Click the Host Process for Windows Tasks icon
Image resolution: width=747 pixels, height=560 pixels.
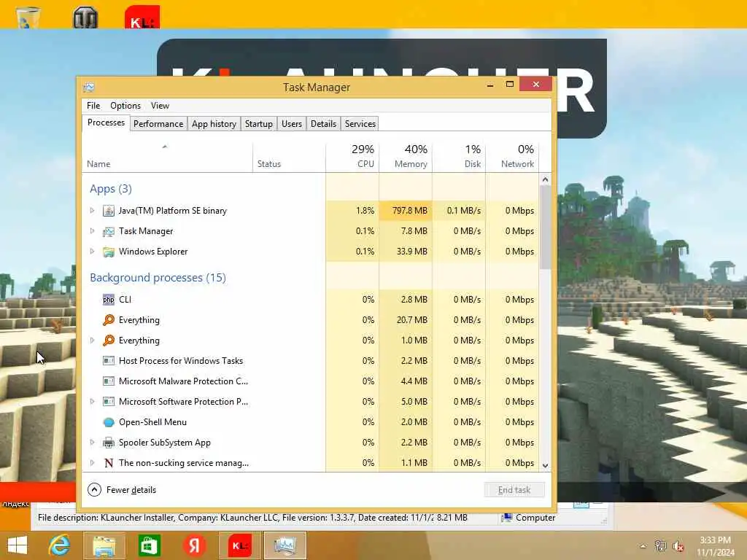[x=109, y=361]
